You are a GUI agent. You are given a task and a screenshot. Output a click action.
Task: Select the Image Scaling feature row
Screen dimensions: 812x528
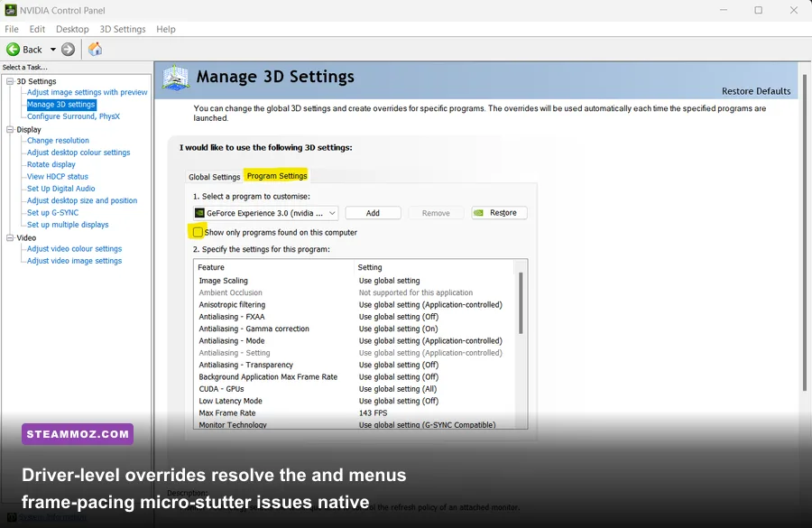[x=355, y=281]
